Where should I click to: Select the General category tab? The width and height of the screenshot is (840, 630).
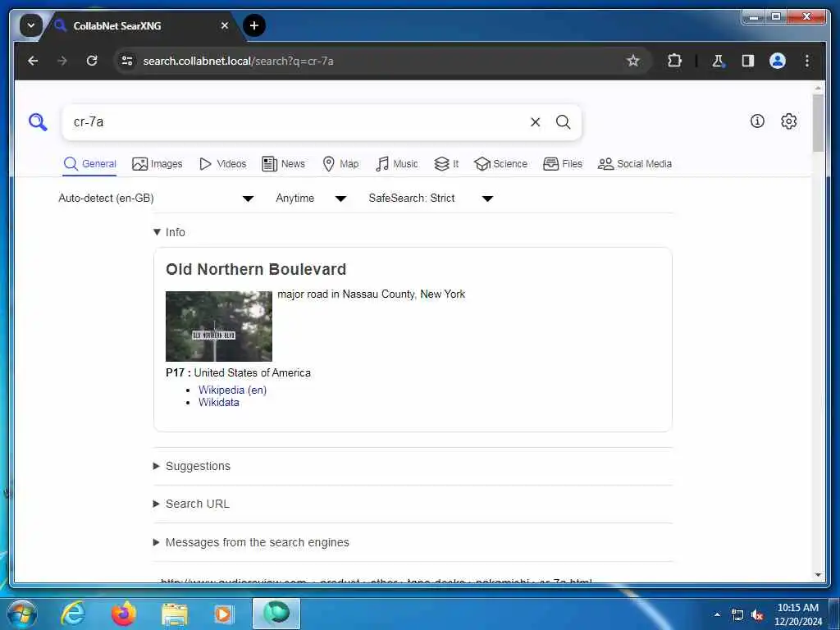[90, 164]
